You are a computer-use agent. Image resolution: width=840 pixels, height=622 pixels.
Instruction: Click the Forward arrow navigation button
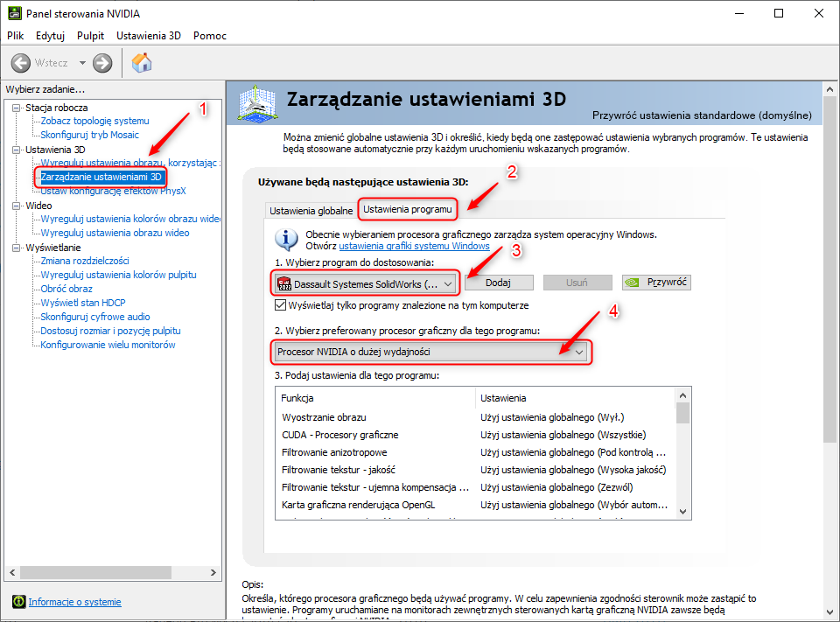(102, 63)
